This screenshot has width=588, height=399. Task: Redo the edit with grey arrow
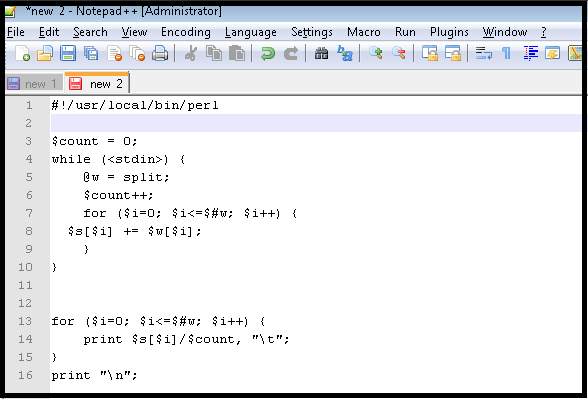click(x=291, y=53)
